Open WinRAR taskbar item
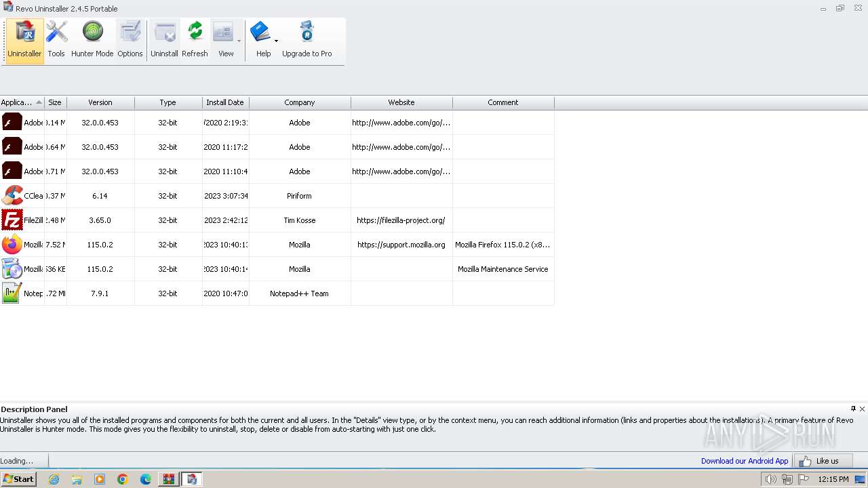This screenshot has width=868, height=488. click(169, 479)
